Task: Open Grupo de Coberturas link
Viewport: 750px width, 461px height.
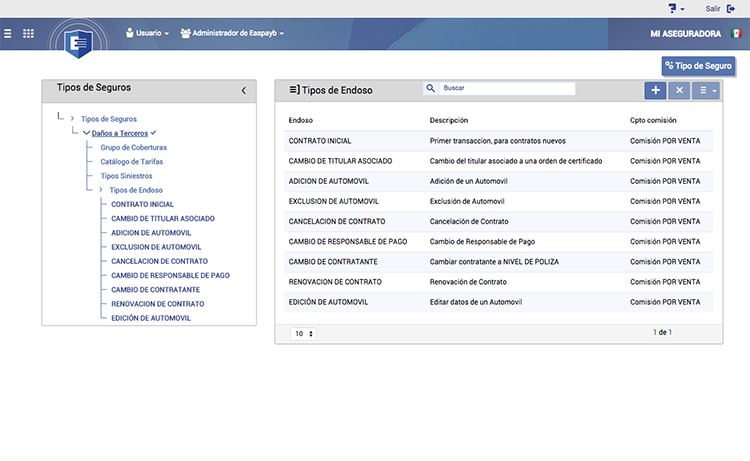Action: pyautogui.click(x=133, y=147)
